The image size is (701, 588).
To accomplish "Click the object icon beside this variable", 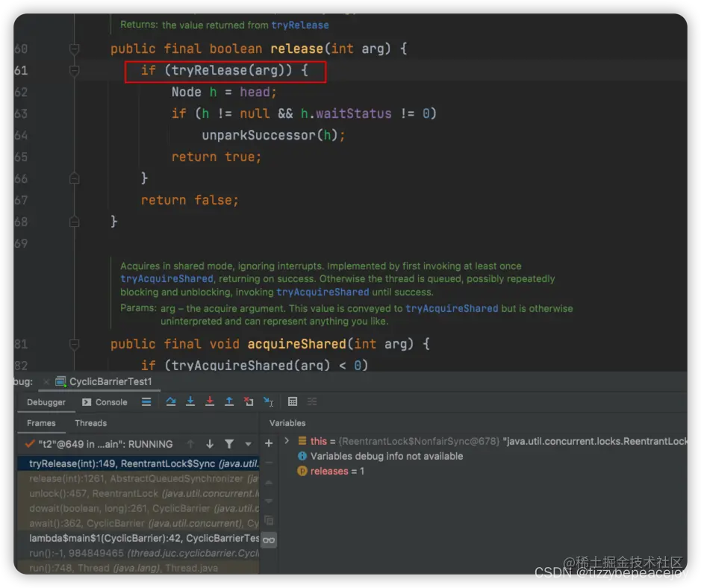I will coord(302,441).
